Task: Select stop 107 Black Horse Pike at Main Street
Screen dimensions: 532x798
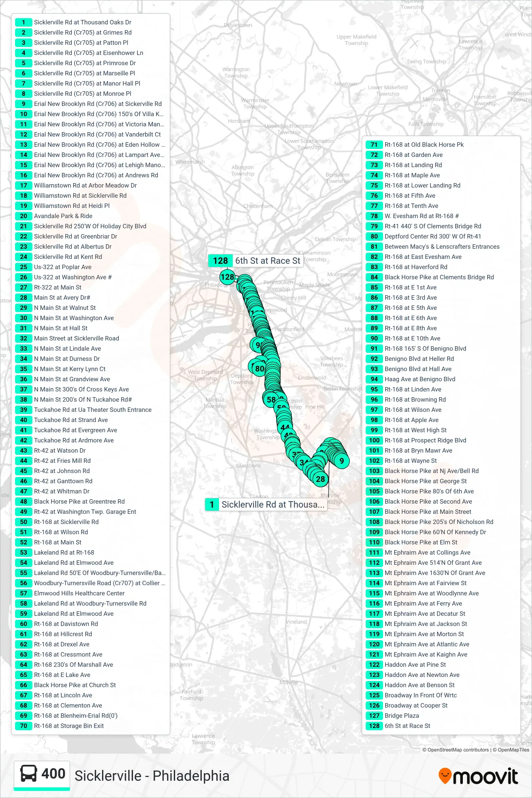Action: pyautogui.click(x=419, y=512)
